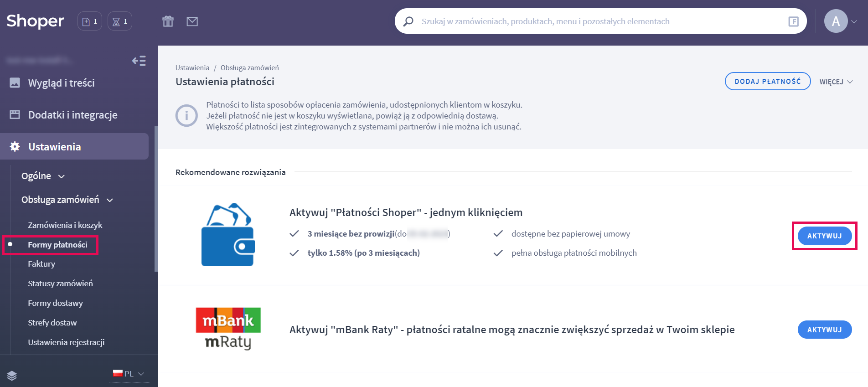
Task: Open Statusy zamówień settings
Action: (60, 284)
